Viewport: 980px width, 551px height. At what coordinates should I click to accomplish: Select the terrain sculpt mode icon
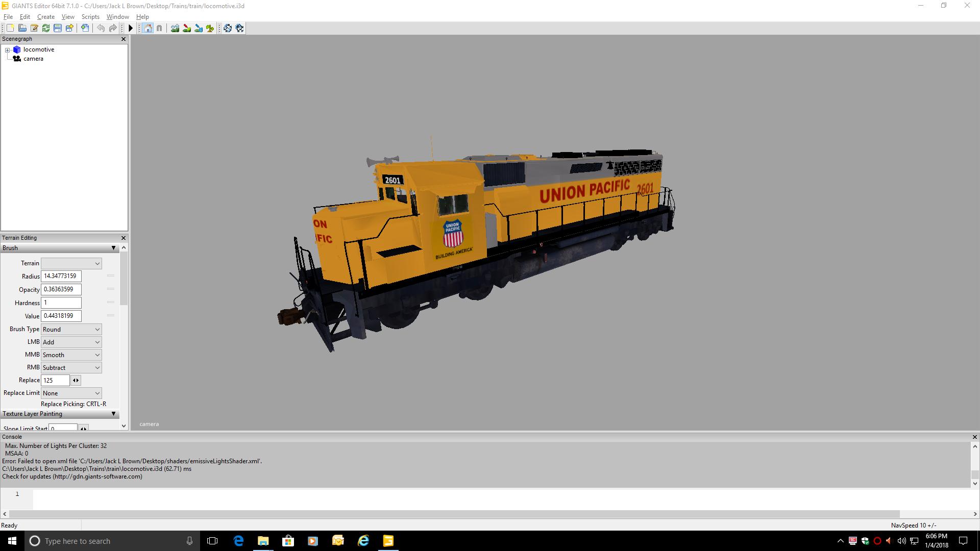click(x=175, y=28)
